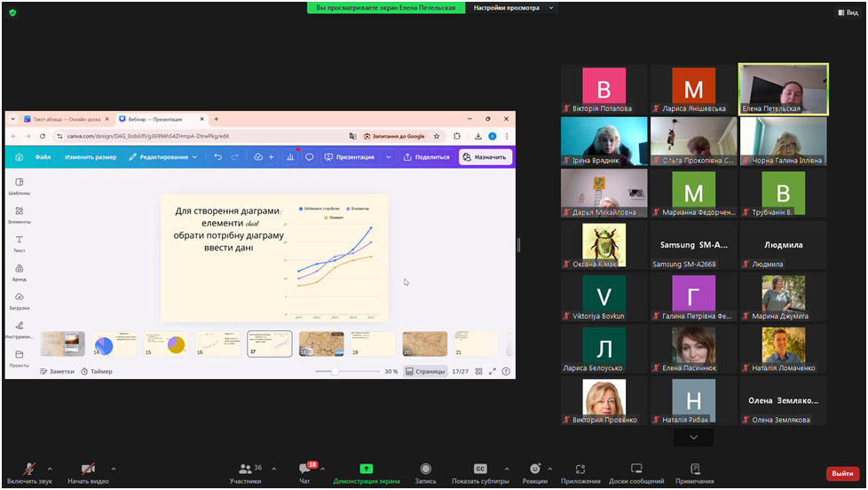This screenshot has height=490, width=868.
Task: Click the Поделиться share button in Canva
Action: pyautogui.click(x=426, y=157)
